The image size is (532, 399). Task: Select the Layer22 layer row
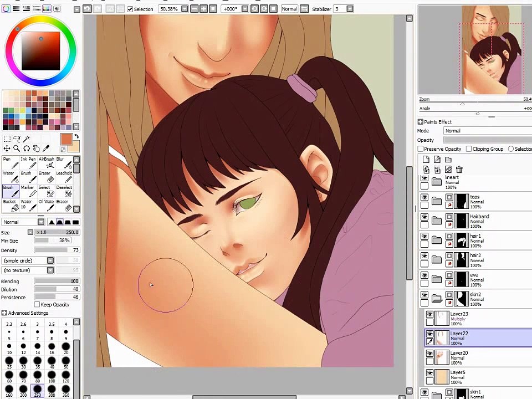point(478,337)
